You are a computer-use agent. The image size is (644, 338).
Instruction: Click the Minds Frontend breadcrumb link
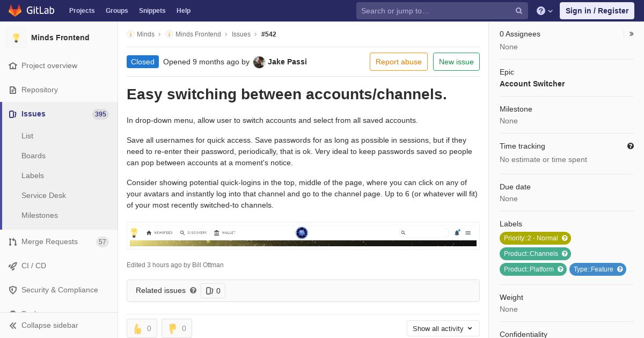click(198, 34)
